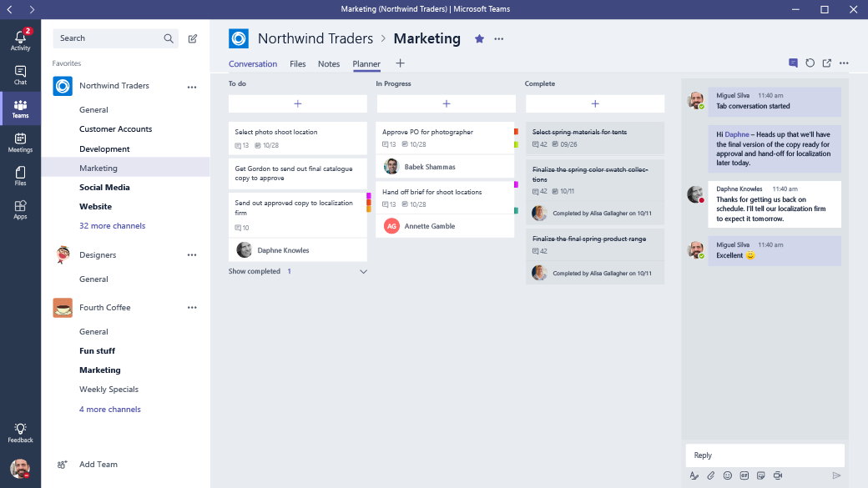Toggle the tab conversation panel
868x488 pixels.
coord(793,63)
